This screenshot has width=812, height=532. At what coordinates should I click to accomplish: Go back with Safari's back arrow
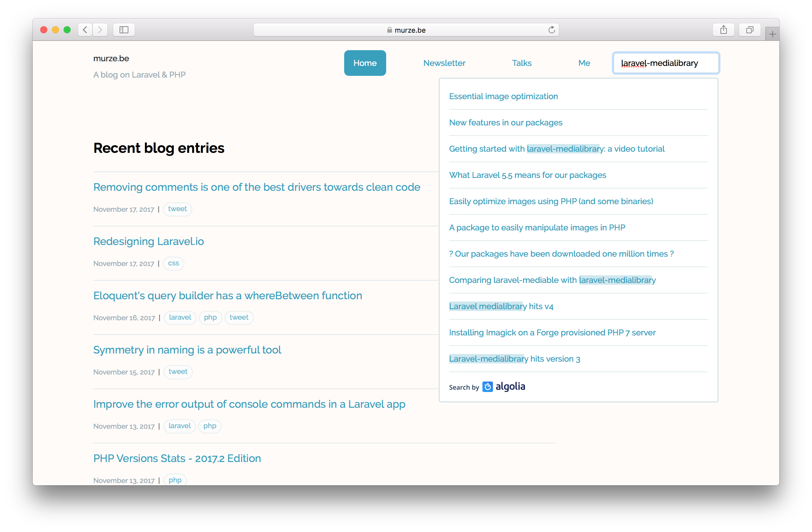click(x=85, y=30)
